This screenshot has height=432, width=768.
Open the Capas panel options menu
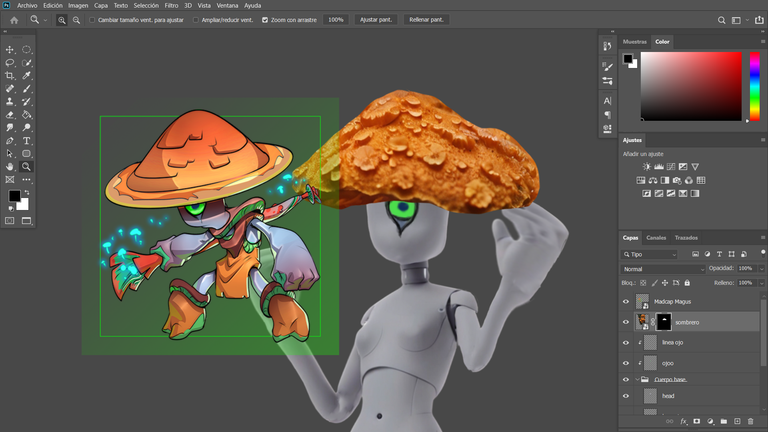763,238
